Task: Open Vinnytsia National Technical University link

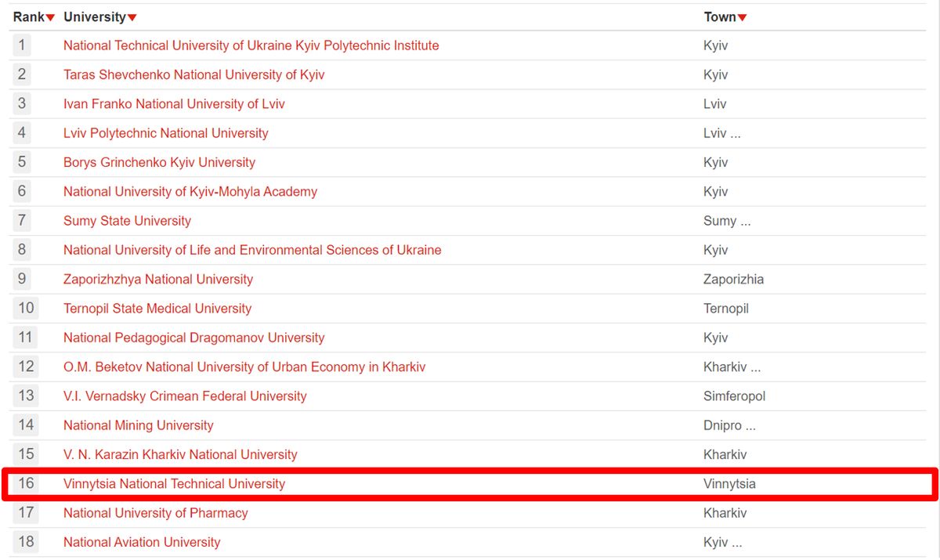Action: point(174,484)
